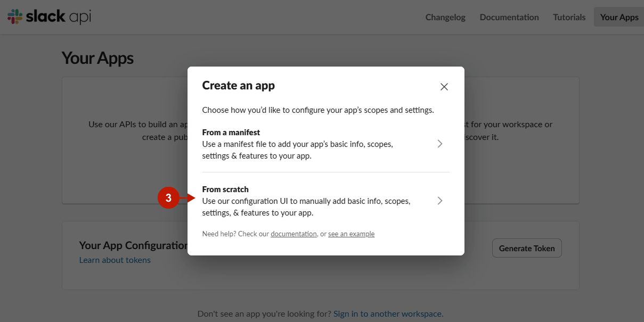Open the Changelog page
This screenshot has width=644, height=322.
tap(445, 17)
